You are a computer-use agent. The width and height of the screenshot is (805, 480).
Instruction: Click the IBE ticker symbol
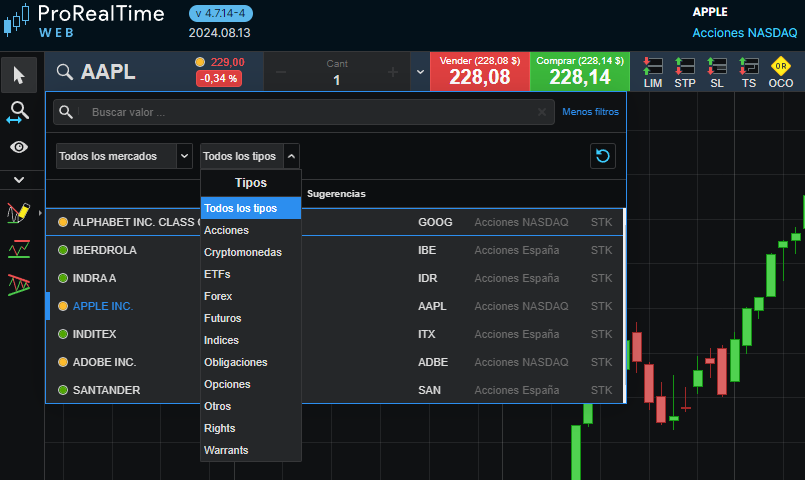[427, 250]
